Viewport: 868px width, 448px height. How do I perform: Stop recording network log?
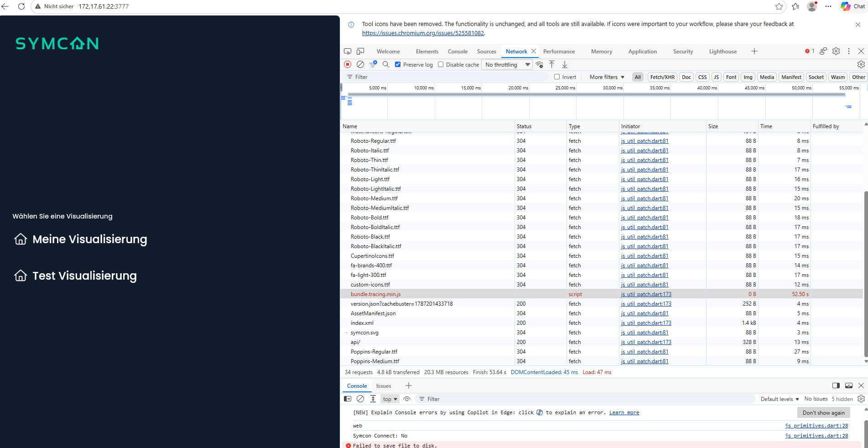tap(348, 64)
